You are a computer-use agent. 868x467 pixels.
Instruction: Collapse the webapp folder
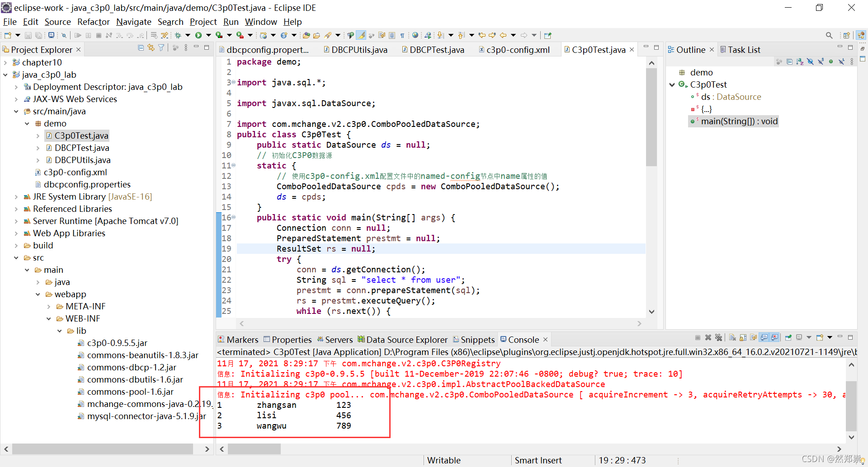38,294
